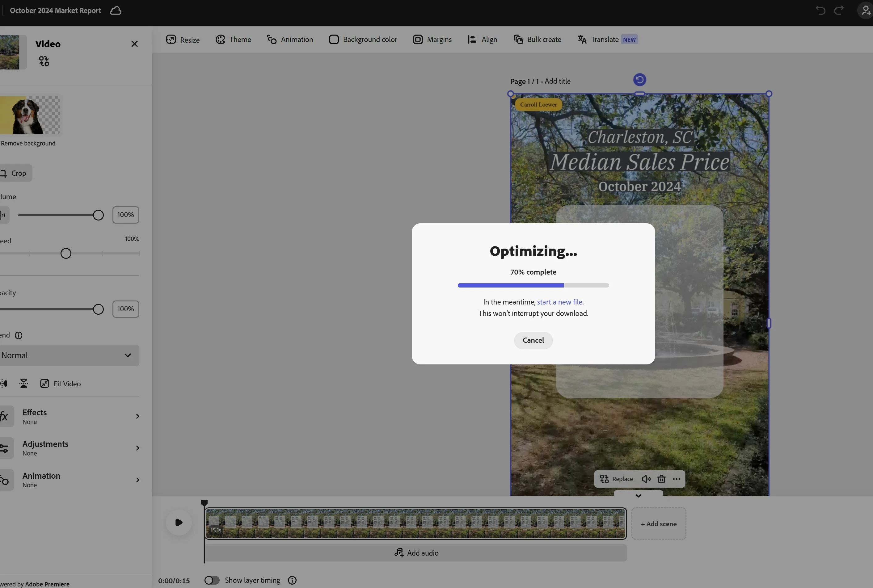Click the Resize icon in toolbar
Viewport: 873px width, 588px height.
(x=171, y=40)
